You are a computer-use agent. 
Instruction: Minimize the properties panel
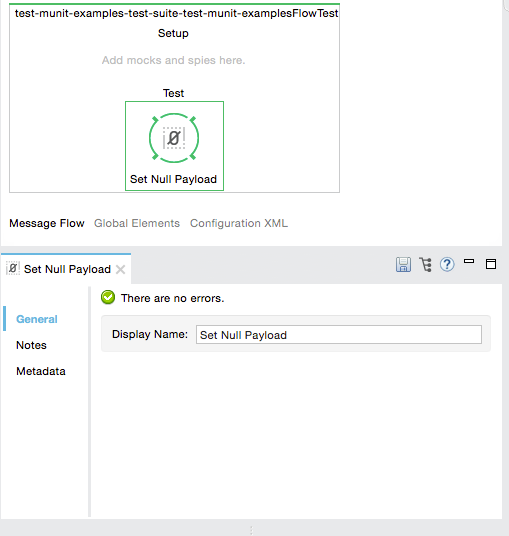[469, 262]
